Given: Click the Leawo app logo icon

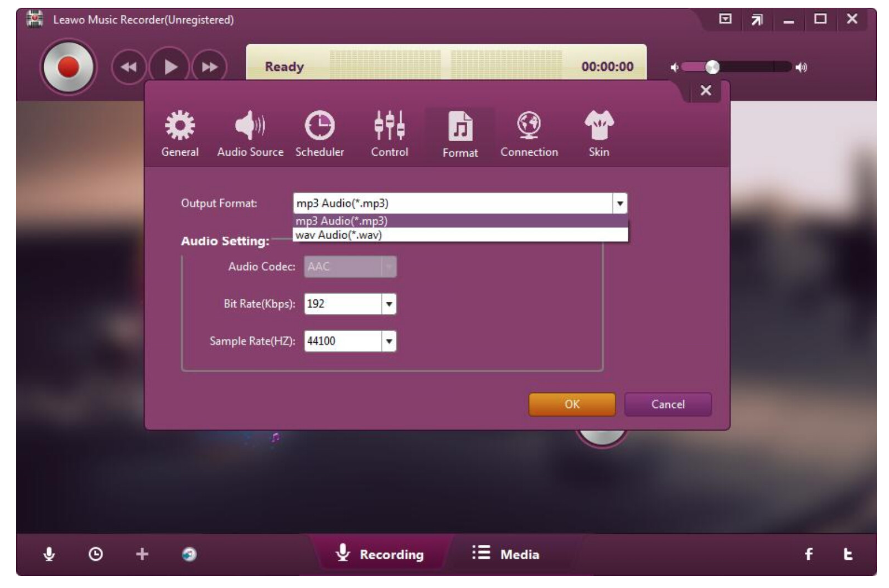Looking at the screenshot, I should click(x=35, y=19).
